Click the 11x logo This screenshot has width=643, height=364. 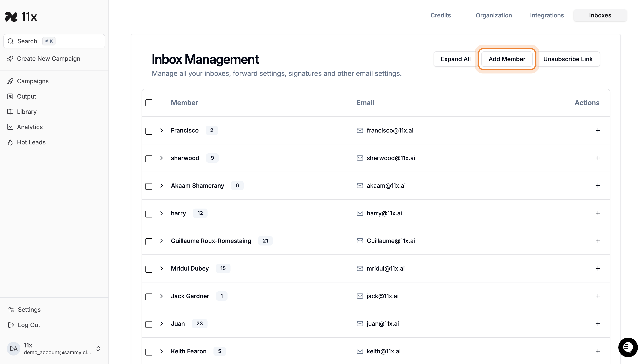(21, 17)
